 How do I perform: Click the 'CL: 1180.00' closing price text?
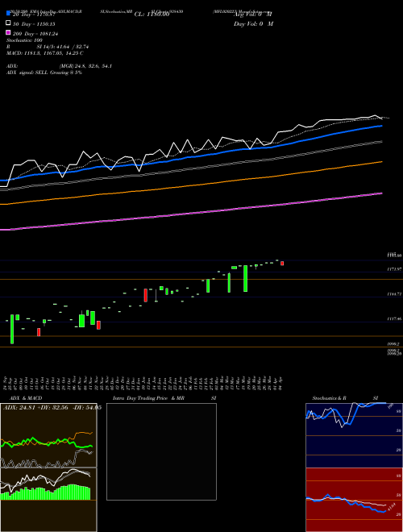pyautogui.click(x=152, y=15)
